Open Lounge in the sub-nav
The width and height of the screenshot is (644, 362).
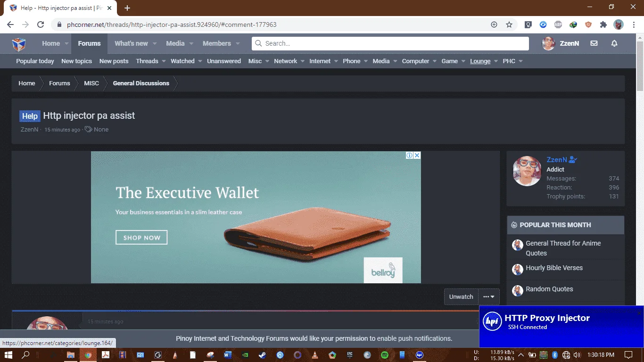(x=480, y=61)
